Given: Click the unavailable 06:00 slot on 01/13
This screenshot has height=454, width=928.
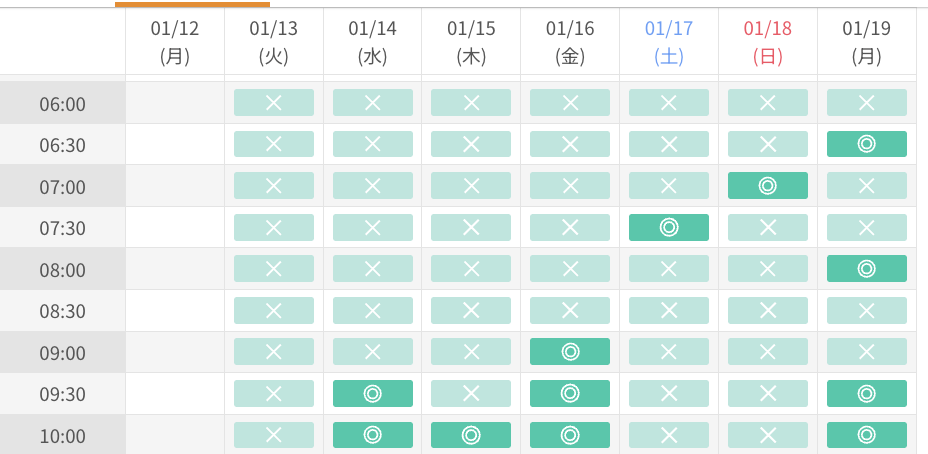Looking at the screenshot, I should (274, 103).
